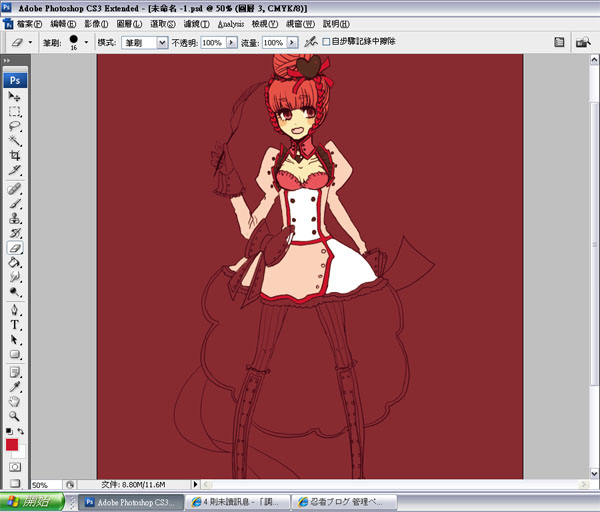Select the Brush tool
Image resolution: width=600 pixels, height=512 pixels.
click(15, 204)
